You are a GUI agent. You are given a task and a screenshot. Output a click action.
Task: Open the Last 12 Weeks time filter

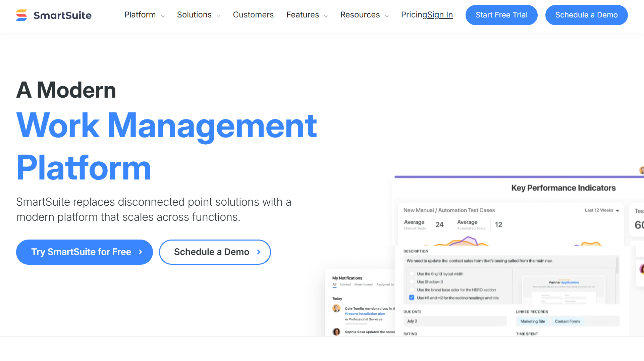coord(601,210)
